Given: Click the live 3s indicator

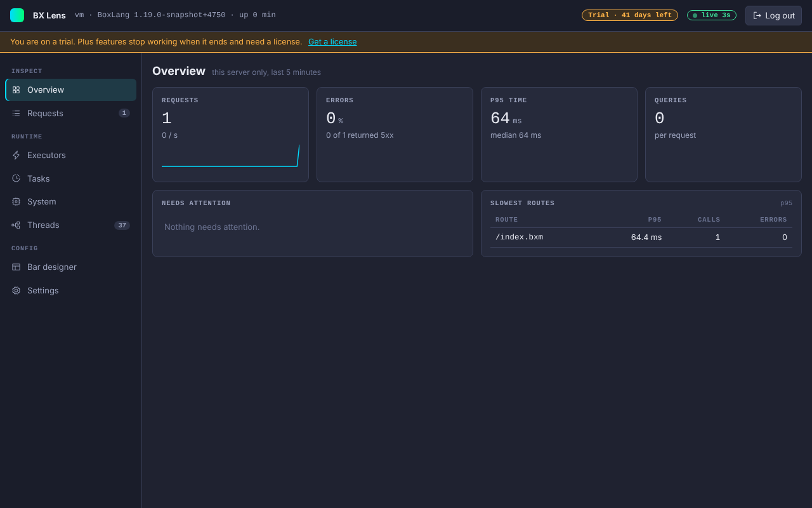Looking at the screenshot, I should pos(712,15).
